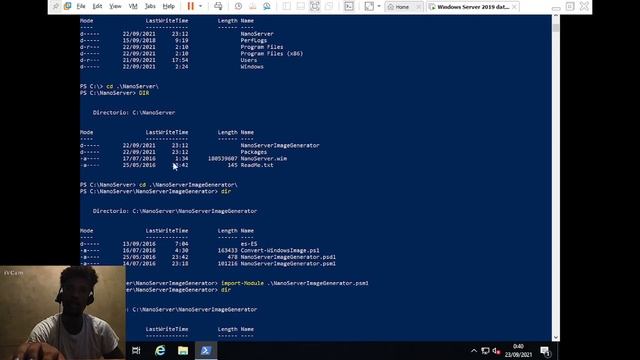This screenshot has height=360, width=640.
Task: Click the Packages directory entry
Action: (x=254, y=152)
